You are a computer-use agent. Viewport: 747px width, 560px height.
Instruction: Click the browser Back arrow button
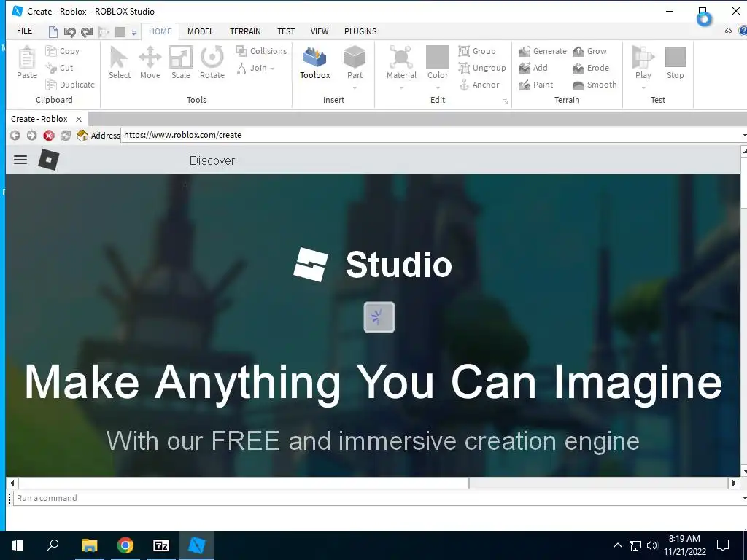(15, 135)
